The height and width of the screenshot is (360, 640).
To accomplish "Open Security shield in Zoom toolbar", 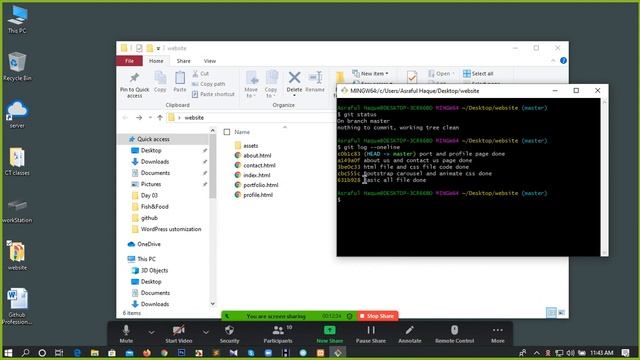I will coord(229,333).
